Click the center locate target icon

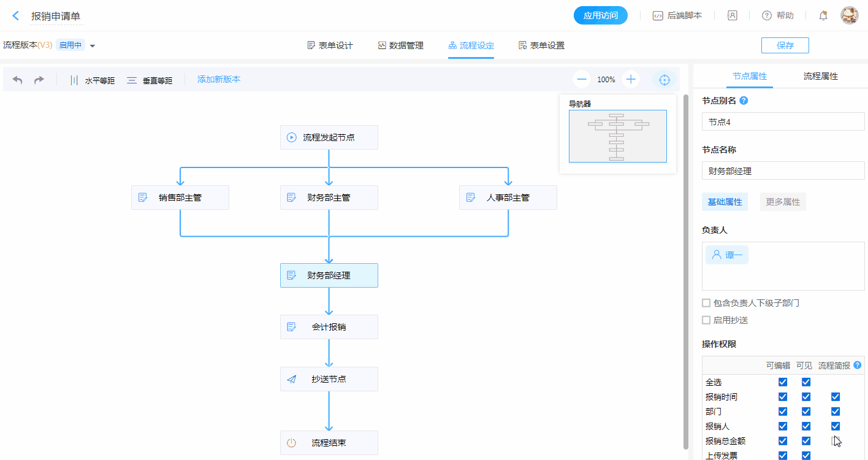664,80
